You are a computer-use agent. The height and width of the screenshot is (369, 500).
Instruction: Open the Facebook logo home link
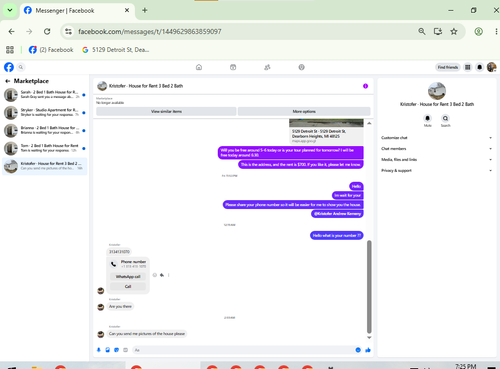tap(9, 67)
